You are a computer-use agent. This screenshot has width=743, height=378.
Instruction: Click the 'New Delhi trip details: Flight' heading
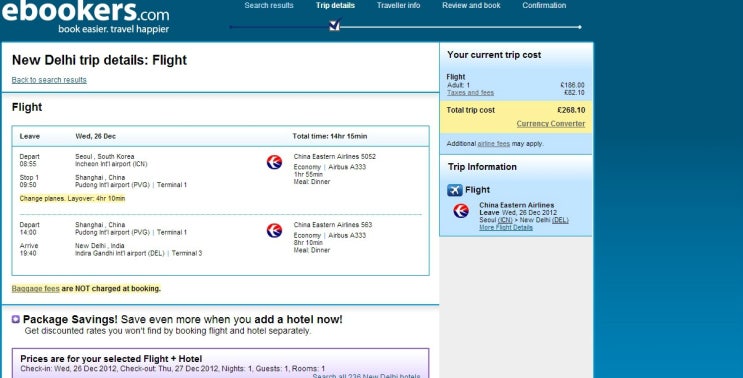[100, 60]
